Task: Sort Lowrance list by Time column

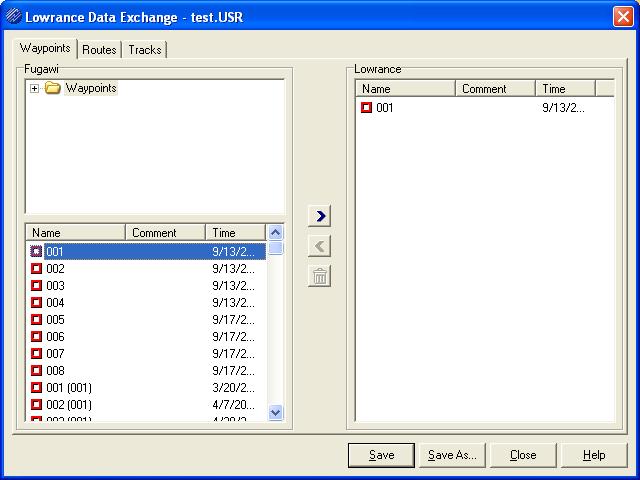Action: pyautogui.click(x=565, y=89)
